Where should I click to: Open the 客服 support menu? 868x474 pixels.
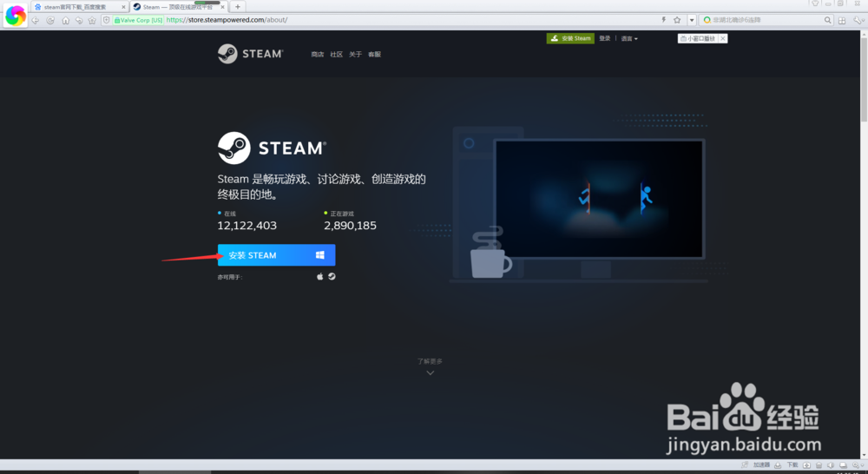374,55
